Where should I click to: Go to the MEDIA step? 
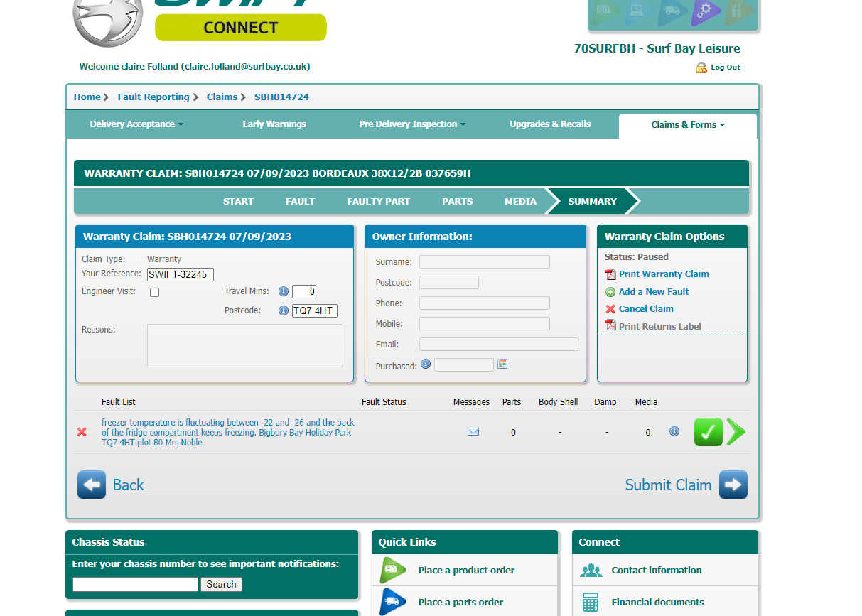point(520,202)
